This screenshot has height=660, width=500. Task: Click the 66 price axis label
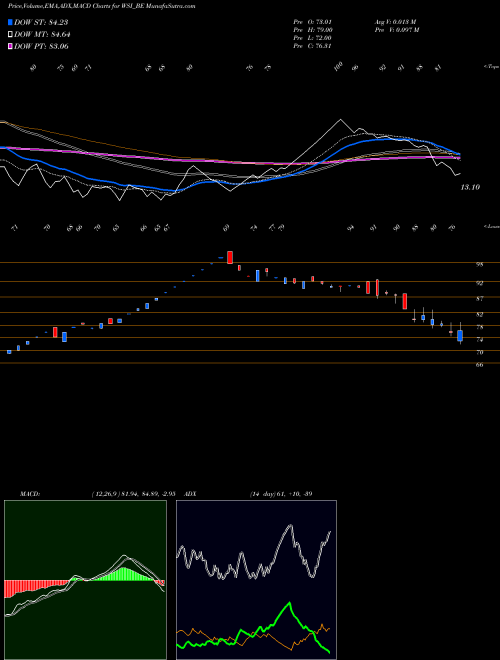click(x=479, y=365)
